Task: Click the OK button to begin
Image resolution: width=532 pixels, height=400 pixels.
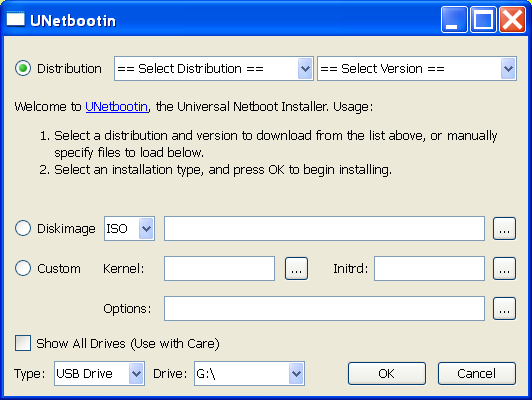Action: tap(387, 374)
